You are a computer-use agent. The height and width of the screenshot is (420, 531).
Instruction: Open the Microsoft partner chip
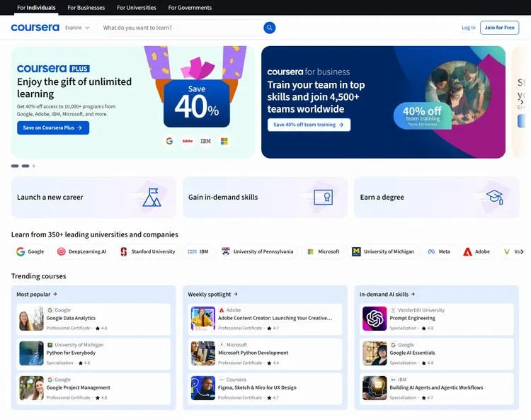(323, 251)
